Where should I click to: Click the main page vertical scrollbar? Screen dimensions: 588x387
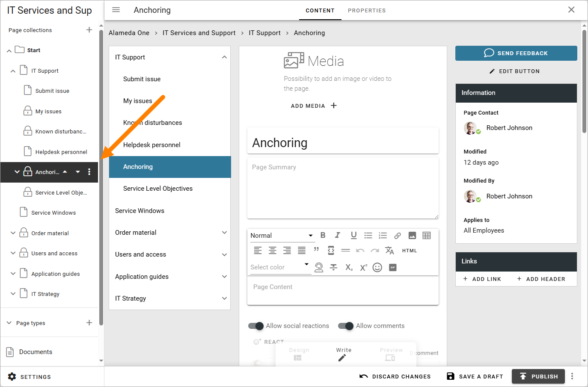click(x=584, y=81)
